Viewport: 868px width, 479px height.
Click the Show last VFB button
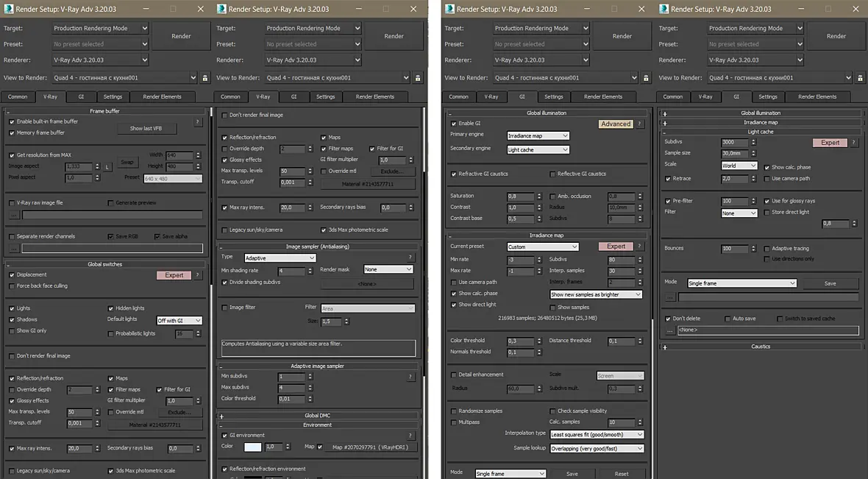click(x=146, y=129)
